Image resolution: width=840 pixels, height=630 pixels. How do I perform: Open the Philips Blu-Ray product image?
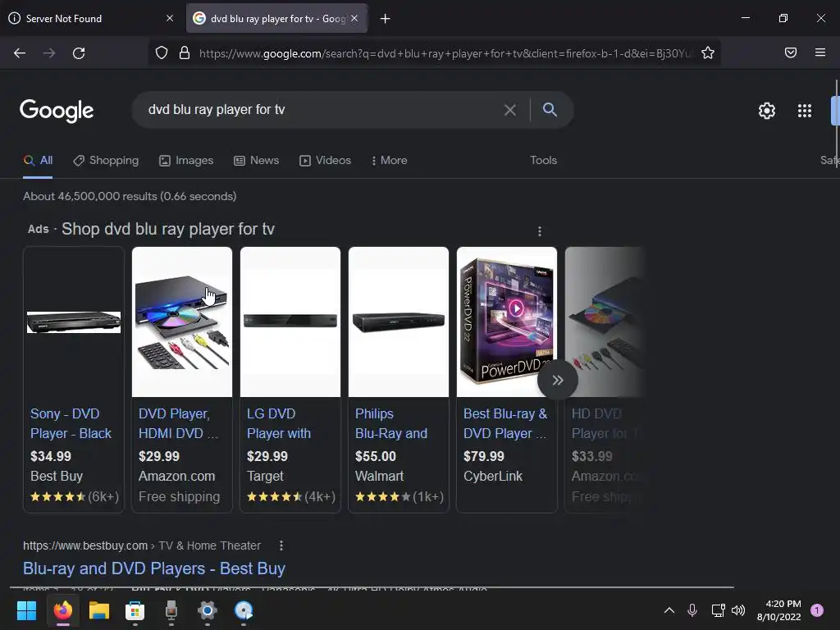(399, 322)
